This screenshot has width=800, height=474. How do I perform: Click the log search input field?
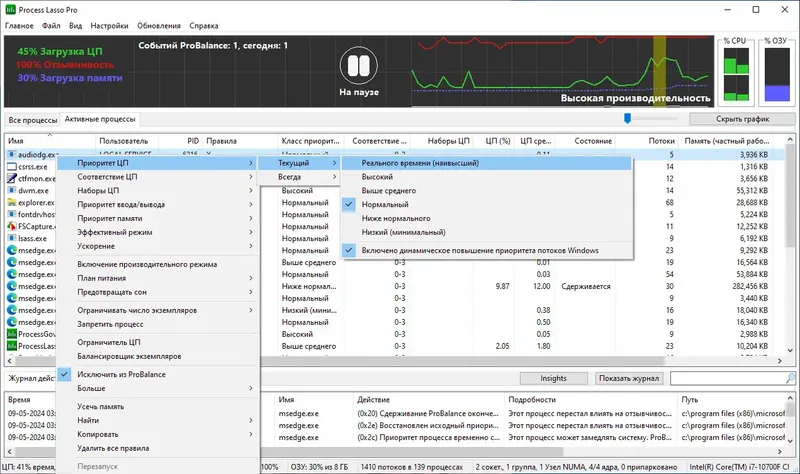pos(727,378)
